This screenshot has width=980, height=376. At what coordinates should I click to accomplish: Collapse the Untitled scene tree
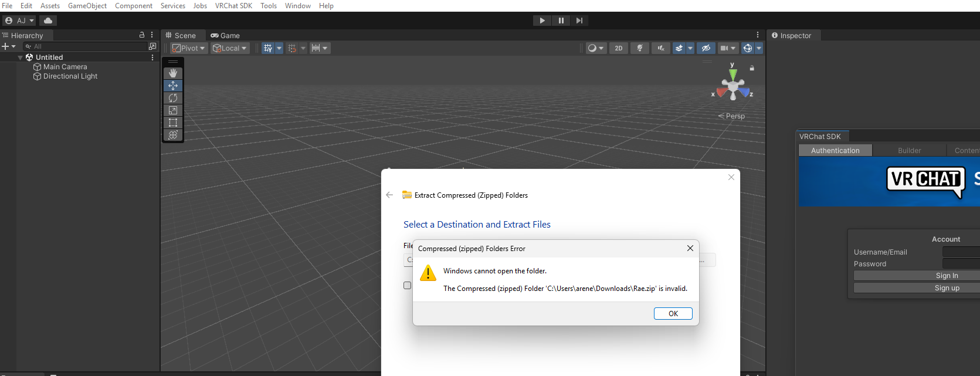click(x=21, y=57)
